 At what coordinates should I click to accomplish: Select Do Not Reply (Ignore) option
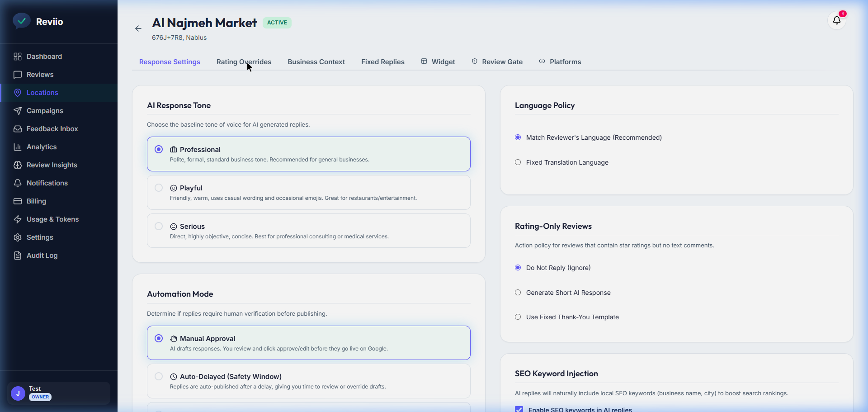pos(518,268)
